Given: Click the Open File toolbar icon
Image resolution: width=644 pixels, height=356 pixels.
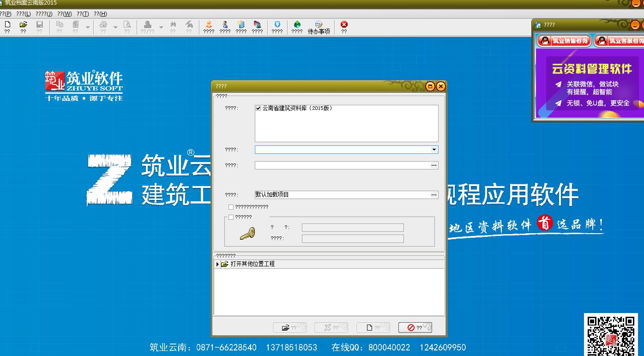Looking at the screenshot, I should coord(24,25).
